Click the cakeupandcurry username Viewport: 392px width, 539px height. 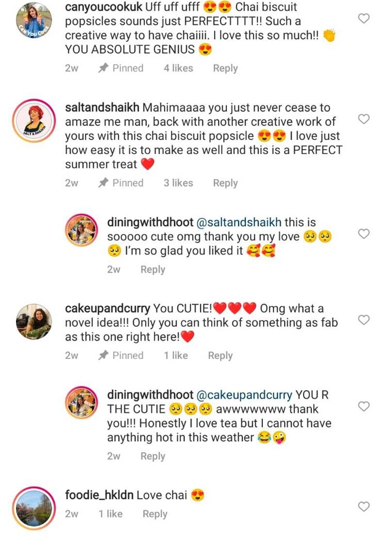click(x=107, y=308)
